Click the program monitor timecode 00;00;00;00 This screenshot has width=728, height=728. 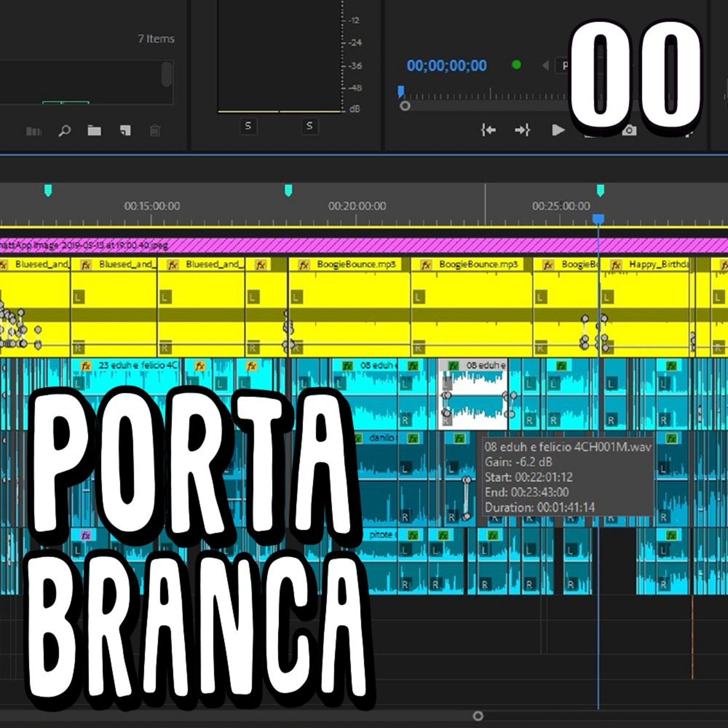click(x=447, y=66)
